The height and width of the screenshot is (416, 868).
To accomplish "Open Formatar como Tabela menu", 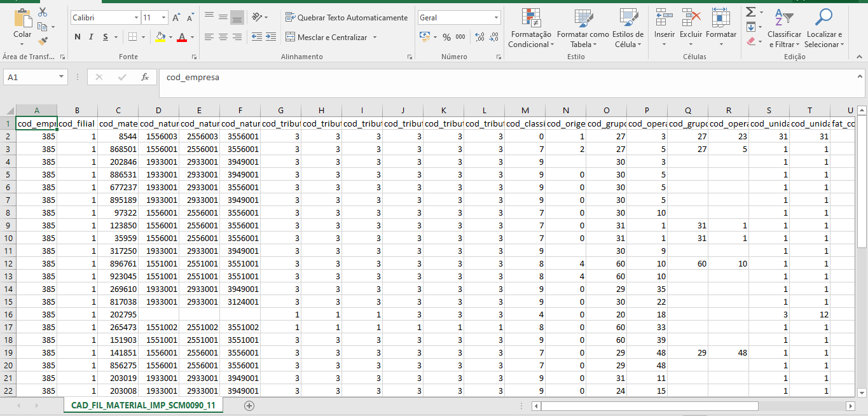I will click(x=583, y=29).
